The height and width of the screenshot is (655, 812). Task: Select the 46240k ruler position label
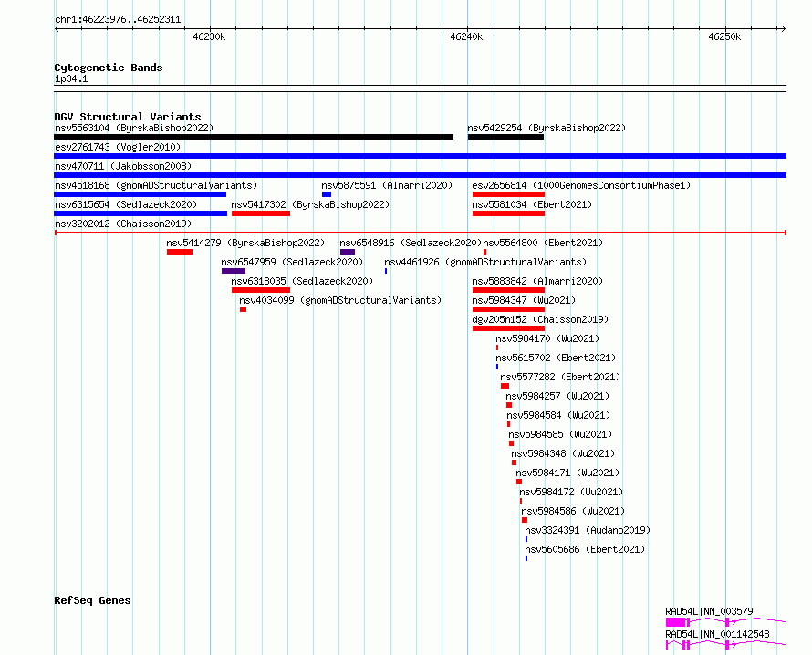[466, 36]
